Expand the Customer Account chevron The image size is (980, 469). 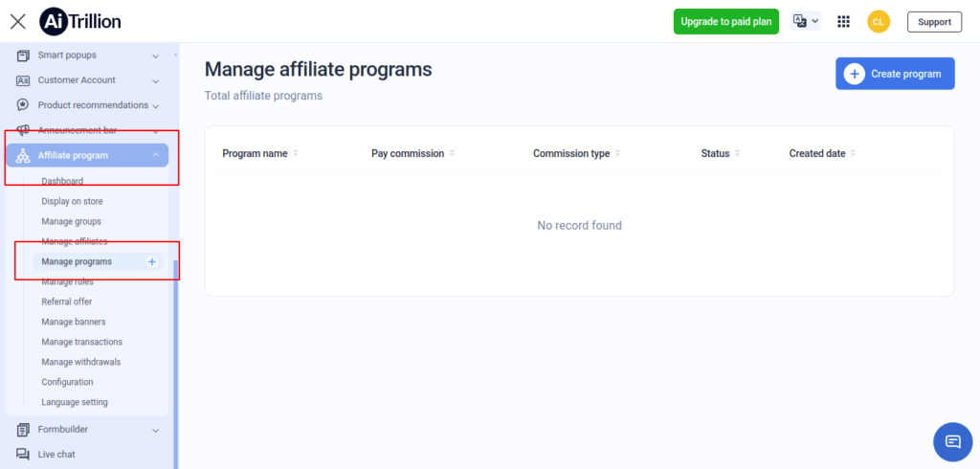coord(156,81)
